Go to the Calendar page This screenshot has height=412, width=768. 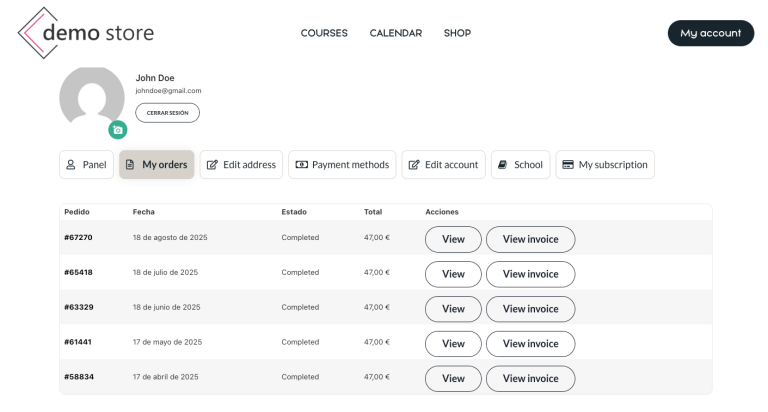396,33
